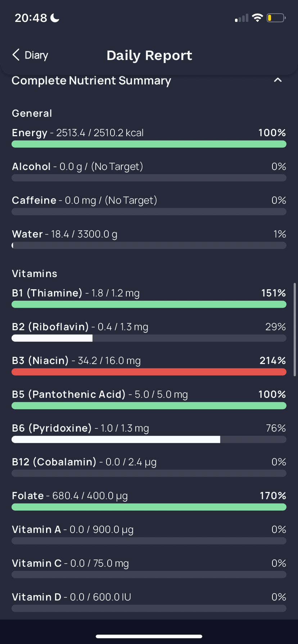The image size is (298, 644).
Task: Tap the battery indicator icon
Action: (x=276, y=18)
